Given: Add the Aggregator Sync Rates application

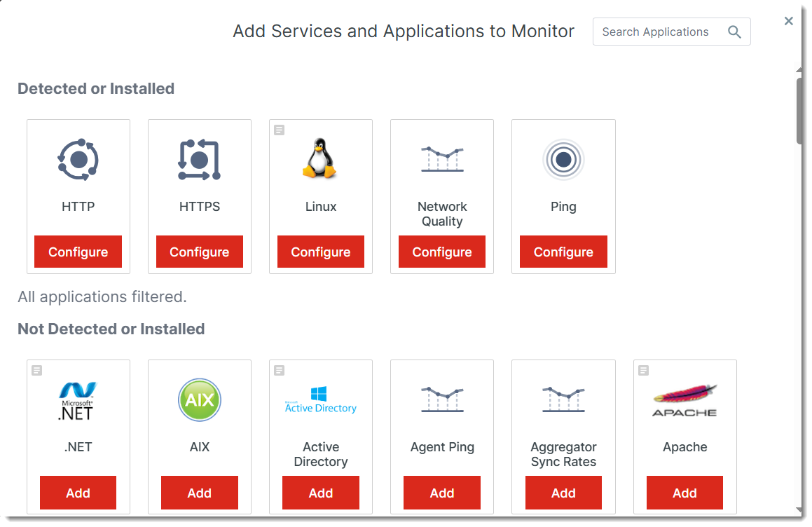Looking at the screenshot, I should (x=563, y=493).
